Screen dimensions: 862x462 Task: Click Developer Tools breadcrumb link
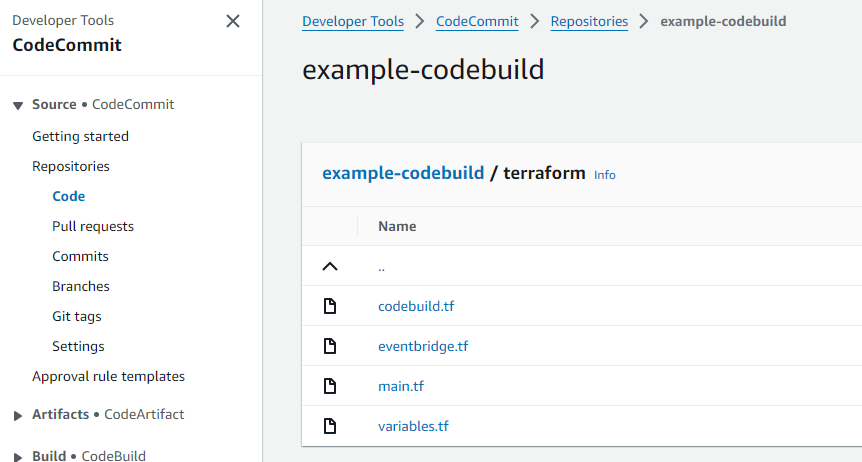[x=353, y=21]
